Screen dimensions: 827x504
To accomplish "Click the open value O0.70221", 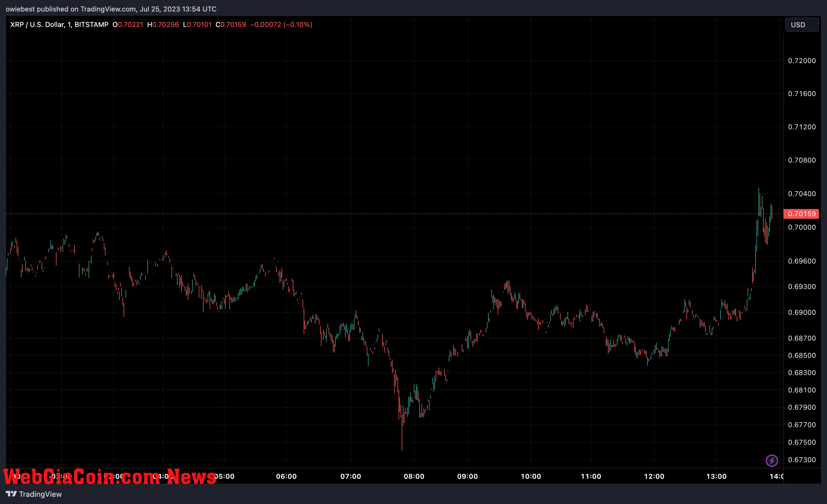I will pyautogui.click(x=128, y=24).
